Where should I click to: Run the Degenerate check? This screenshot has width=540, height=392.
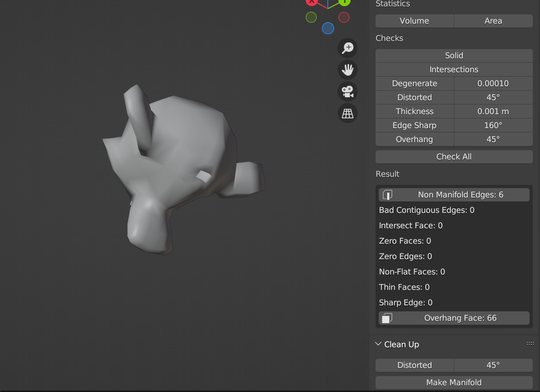(414, 84)
